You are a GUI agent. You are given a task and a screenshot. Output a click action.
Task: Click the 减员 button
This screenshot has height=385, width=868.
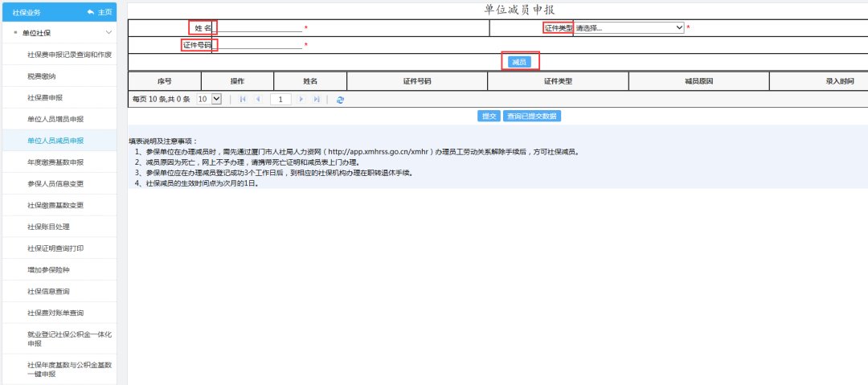click(520, 62)
